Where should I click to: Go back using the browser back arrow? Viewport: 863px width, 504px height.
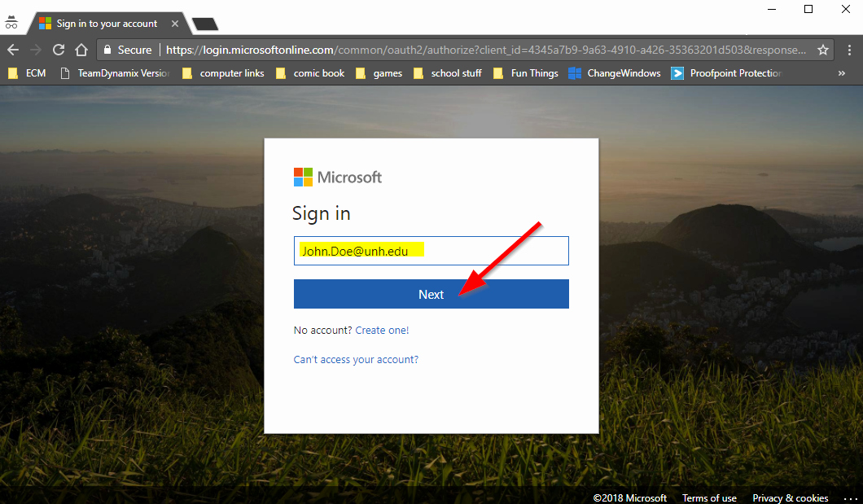point(13,50)
